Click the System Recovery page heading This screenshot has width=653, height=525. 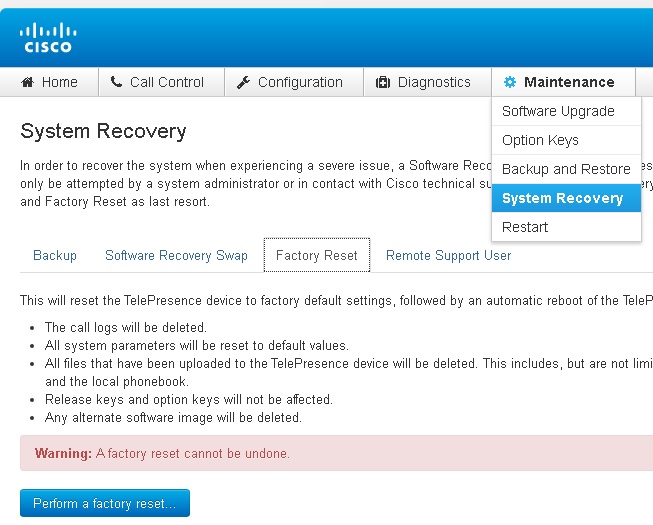coord(103,131)
